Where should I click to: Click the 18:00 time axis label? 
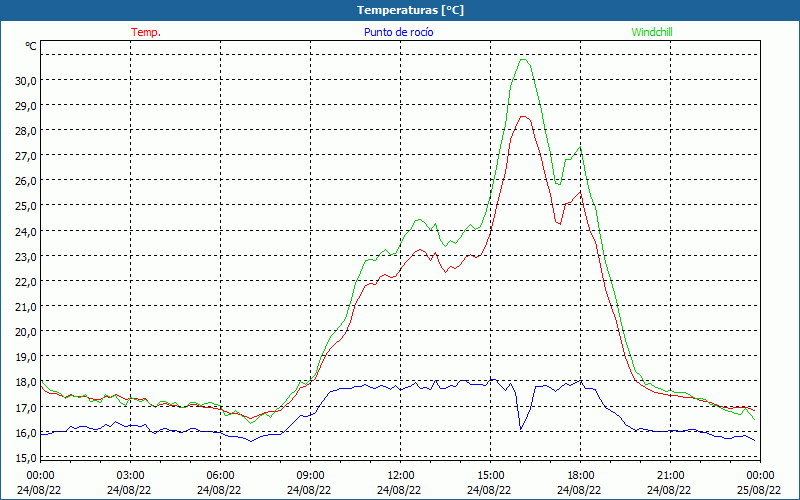tap(581, 476)
